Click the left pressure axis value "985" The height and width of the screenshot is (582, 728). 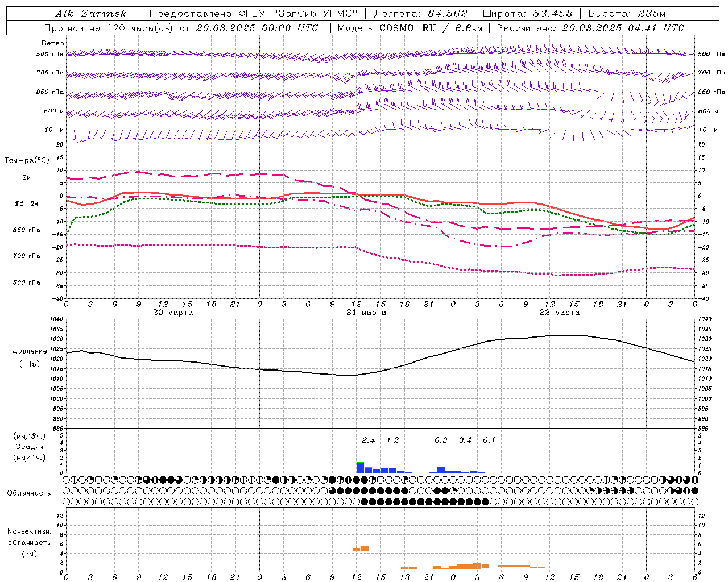(58, 429)
